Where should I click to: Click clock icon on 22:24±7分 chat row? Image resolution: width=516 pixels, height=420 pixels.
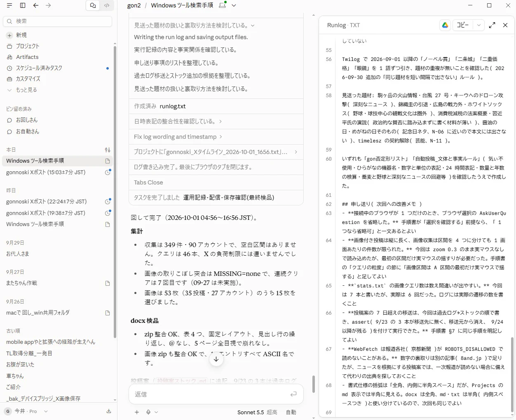click(x=108, y=202)
